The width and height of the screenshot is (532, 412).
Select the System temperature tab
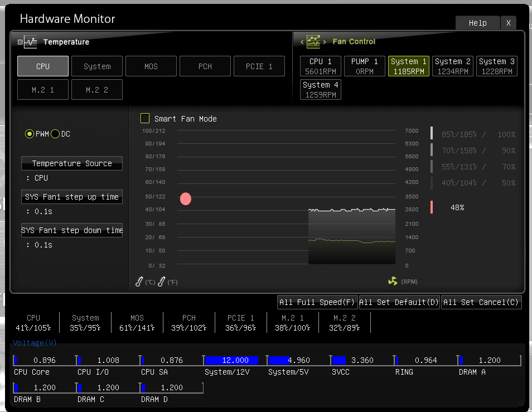coord(97,66)
